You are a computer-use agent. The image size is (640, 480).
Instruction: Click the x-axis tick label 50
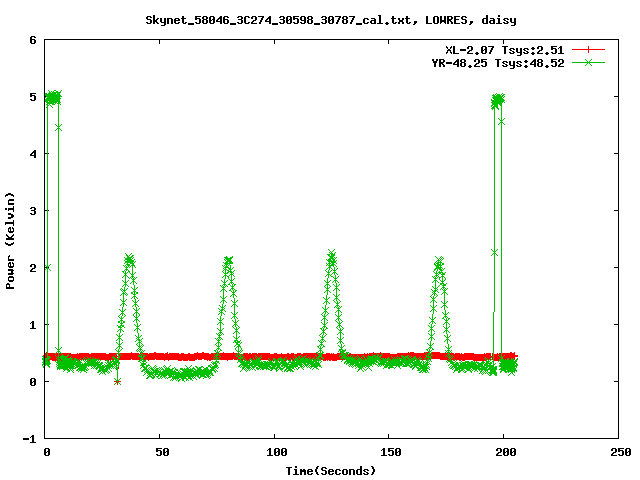click(x=162, y=452)
